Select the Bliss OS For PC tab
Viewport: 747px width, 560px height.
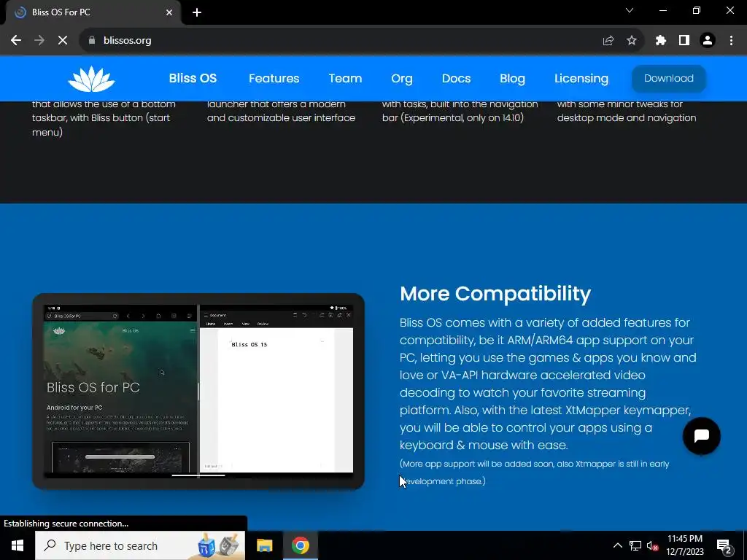pyautogui.click(x=93, y=12)
